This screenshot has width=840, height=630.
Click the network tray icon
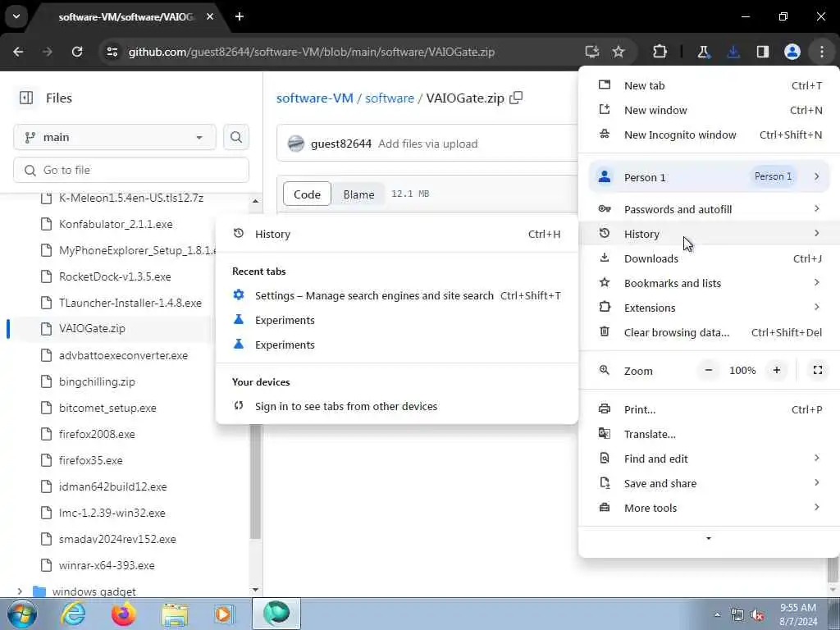click(x=737, y=615)
